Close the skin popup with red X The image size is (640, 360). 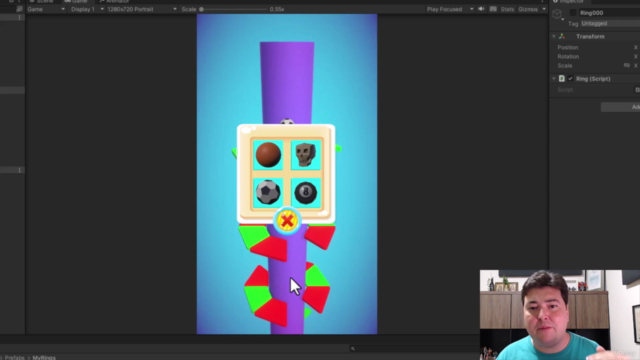pyautogui.click(x=287, y=221)
